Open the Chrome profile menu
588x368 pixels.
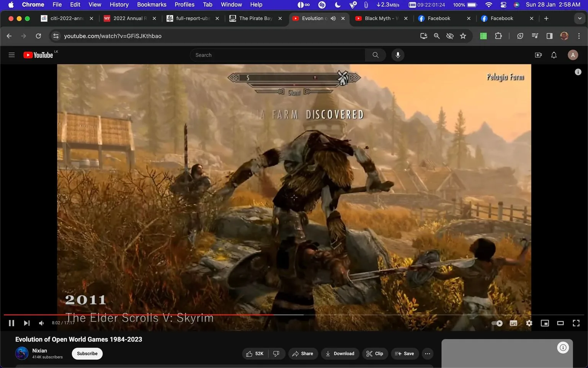[564, 36]
